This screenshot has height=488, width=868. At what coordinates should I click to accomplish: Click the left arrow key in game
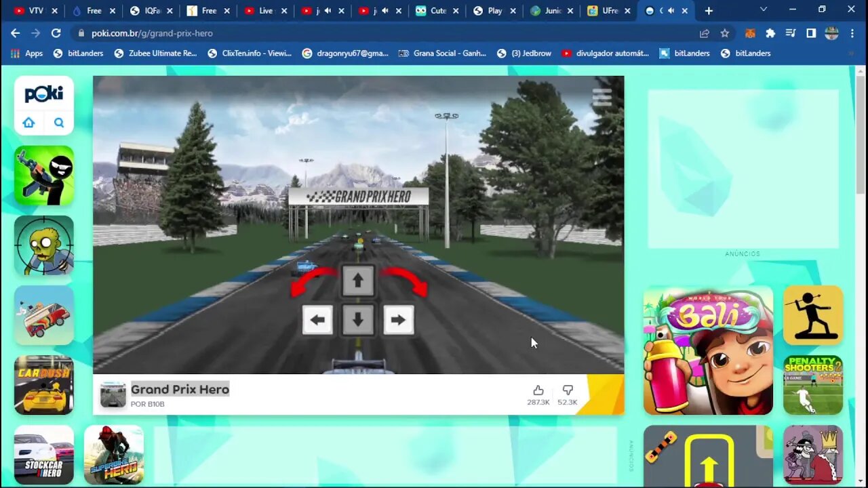[317, 320]
